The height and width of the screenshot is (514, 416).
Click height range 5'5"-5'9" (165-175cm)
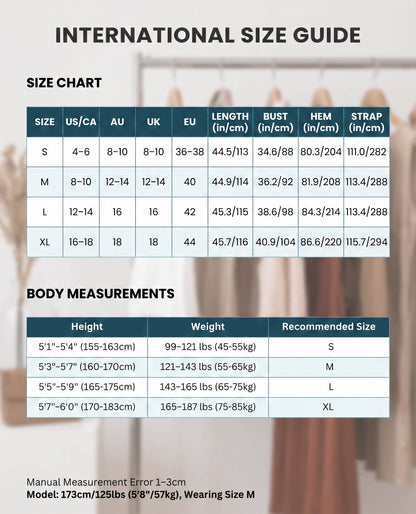87,387
